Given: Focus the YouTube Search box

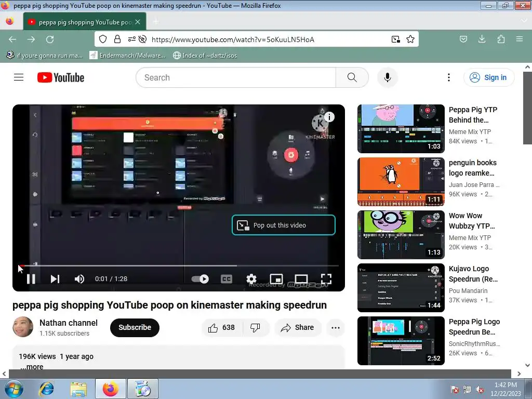Looking at the screenshot, I should [236, 77].
